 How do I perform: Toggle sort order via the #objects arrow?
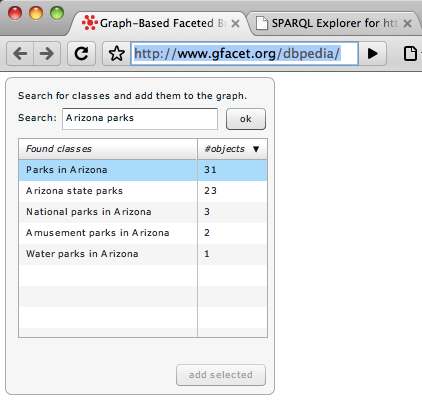(256, 149)
